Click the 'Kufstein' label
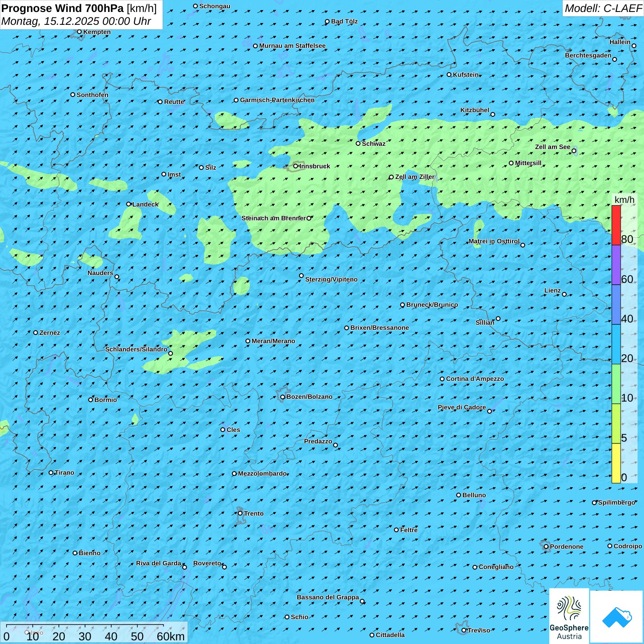The image size is (644, 644). coord(466,75)
